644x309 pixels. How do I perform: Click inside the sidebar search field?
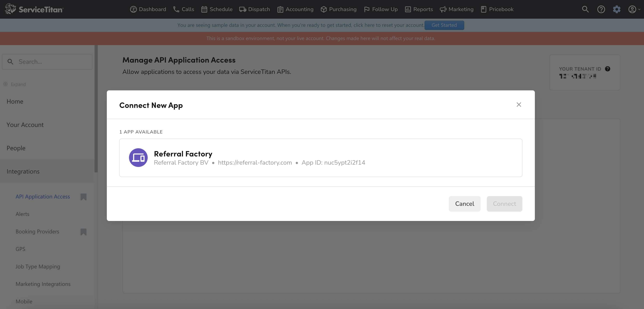click(x=47, y=61)
